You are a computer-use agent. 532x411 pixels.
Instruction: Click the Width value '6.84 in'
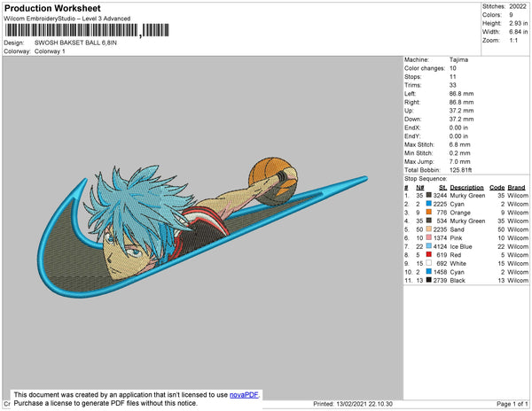click(x=518, y=32)
